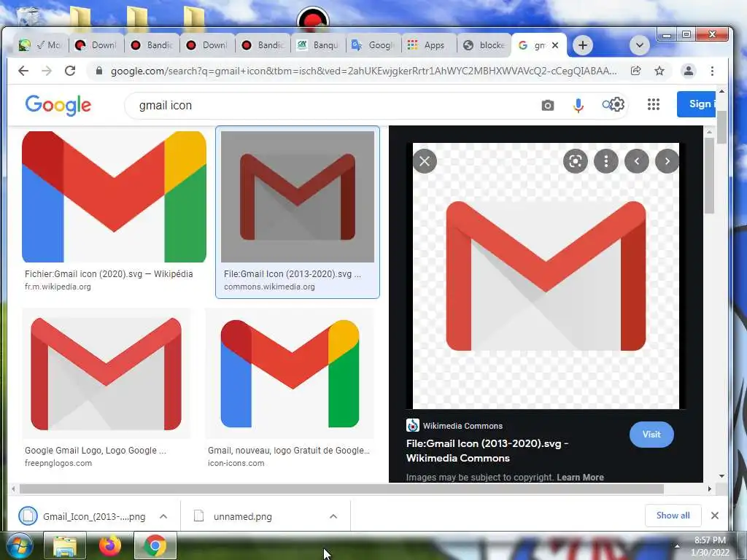Launch Firefox from the taskbar

[x=109, y=545]
